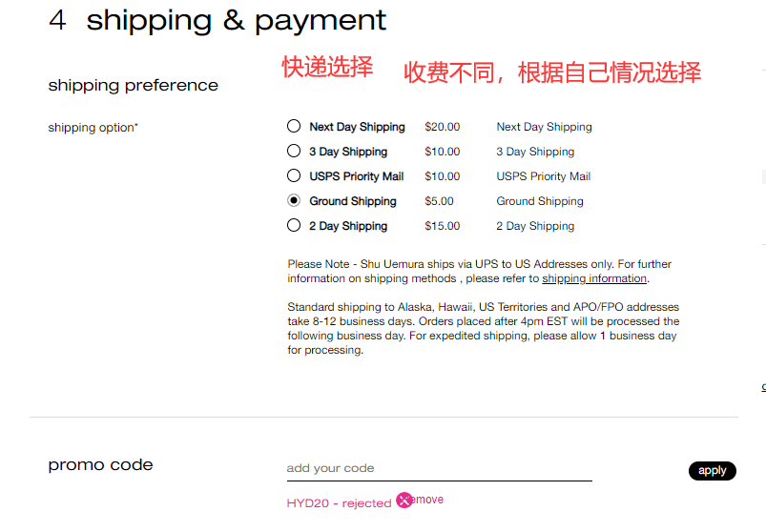Click the bold 2 Day Shipping label
The width and height of the screenshot is (766, 532).
[348, 226]
